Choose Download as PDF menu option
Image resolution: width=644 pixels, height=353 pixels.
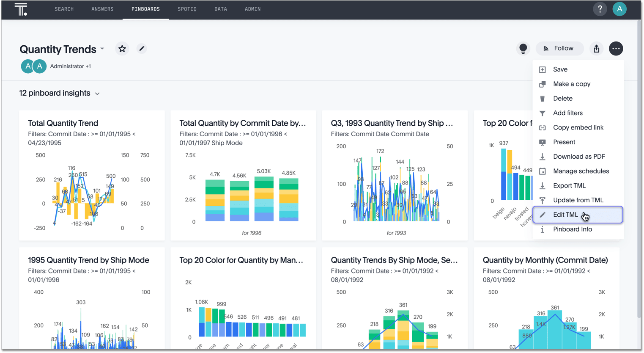[x=578, y=157]
